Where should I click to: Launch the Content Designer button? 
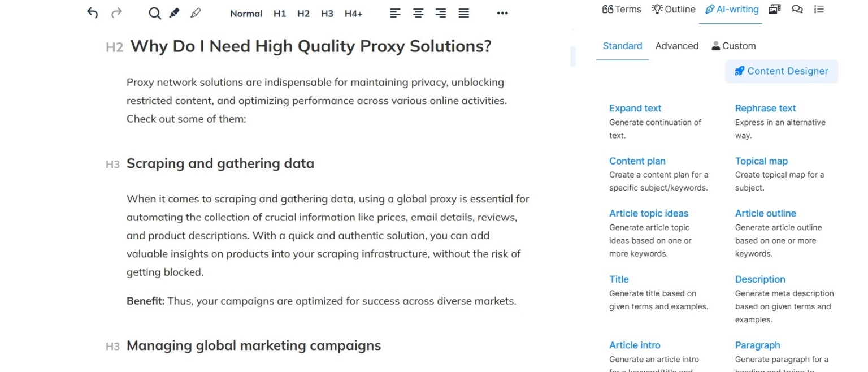click(782, 71)
